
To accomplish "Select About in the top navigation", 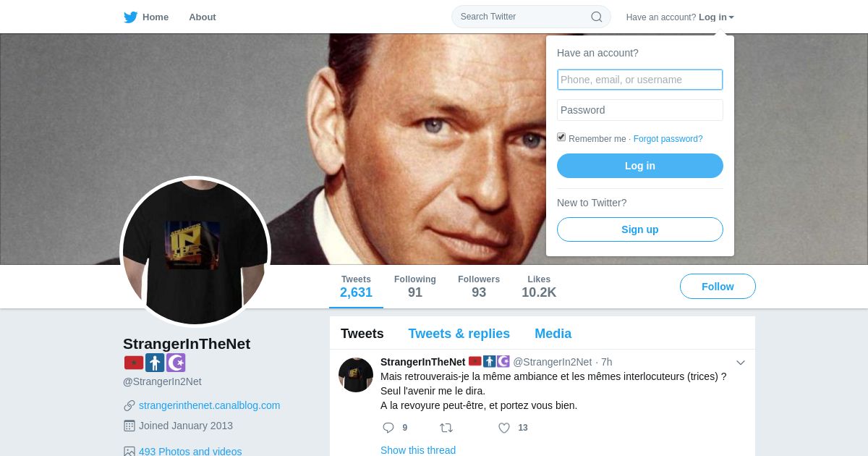I will [203, 17].
